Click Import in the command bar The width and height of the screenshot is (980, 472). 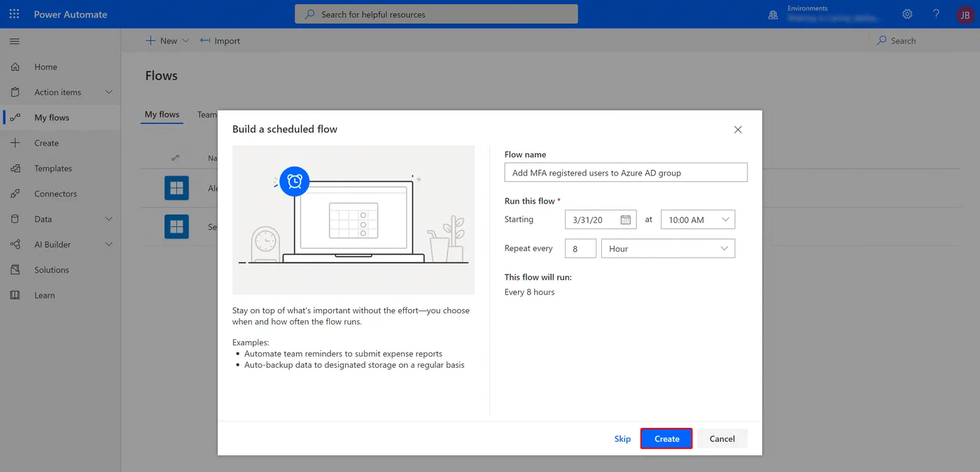click(220, 41)
